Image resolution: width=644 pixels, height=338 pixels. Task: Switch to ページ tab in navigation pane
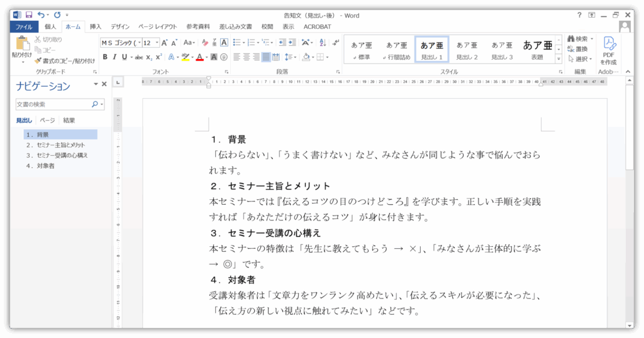pyautogui.click(x=47, y=120)
